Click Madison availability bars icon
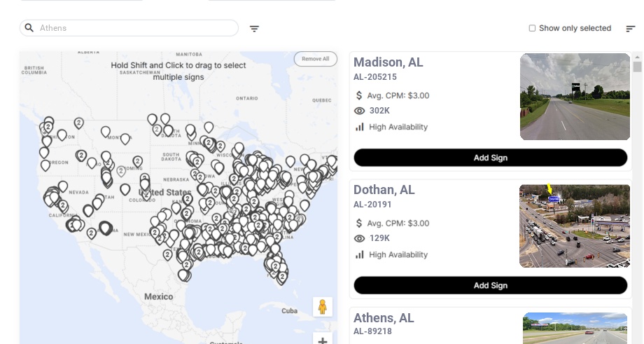This screenshot has width=644, height=344. point(360,127)
